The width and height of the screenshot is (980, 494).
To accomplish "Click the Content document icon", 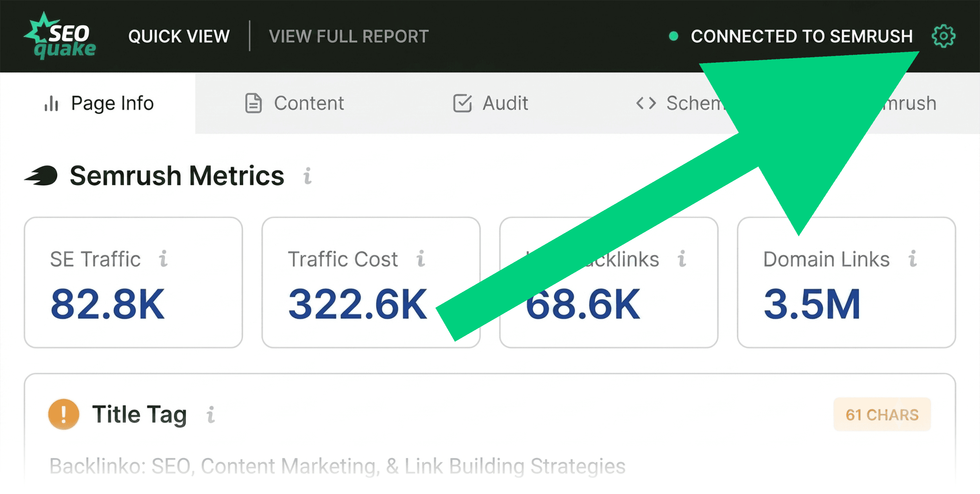I will tap(253, 103).
